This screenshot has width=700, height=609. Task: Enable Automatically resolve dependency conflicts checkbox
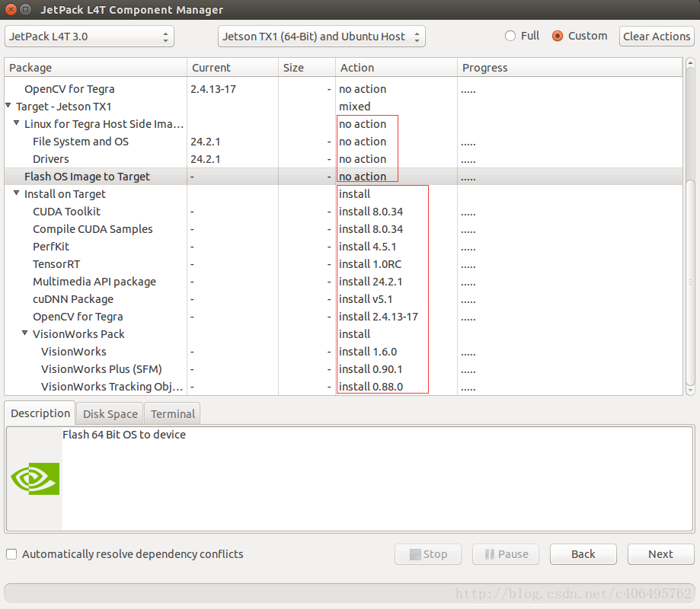pyautogui.click(x=11, y=554)
